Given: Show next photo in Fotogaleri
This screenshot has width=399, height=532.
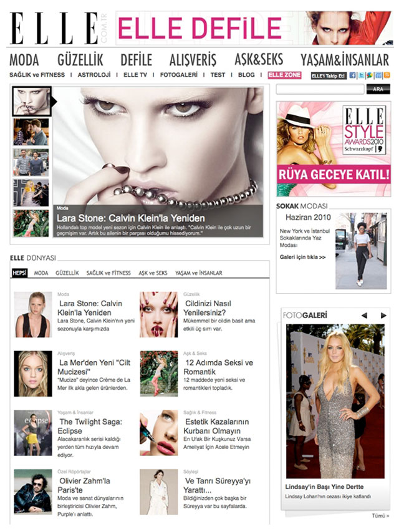Looking at the screenshot, I should tap(383, 315).
